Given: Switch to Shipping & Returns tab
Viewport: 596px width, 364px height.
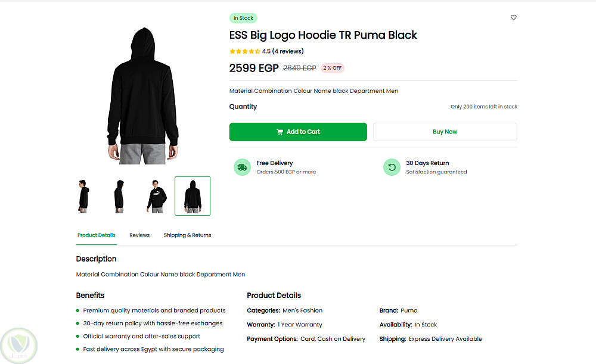Looking at the screenshot, I should pos(187,235).
